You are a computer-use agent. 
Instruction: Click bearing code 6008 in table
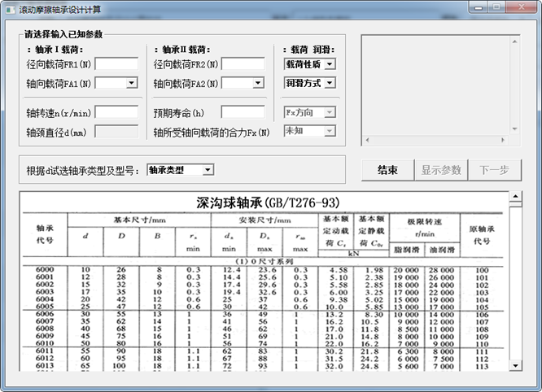click(45, 329)
